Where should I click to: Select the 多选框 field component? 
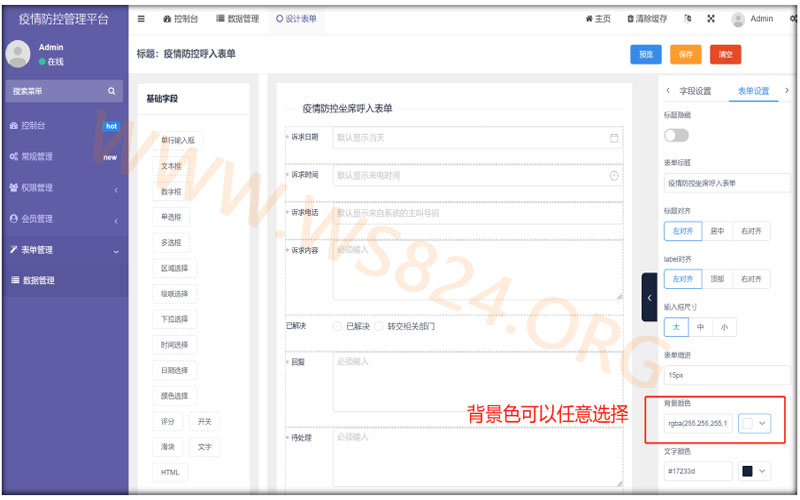click(x=171, y=242)
